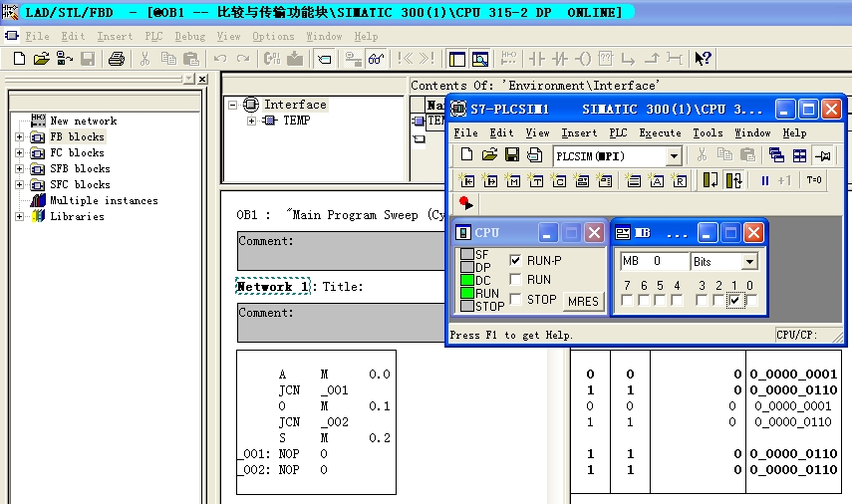Screen dimensions: 852x504
Task: Toggle bit 5 checkbox in MB window
Action: [x=661, y=300]
